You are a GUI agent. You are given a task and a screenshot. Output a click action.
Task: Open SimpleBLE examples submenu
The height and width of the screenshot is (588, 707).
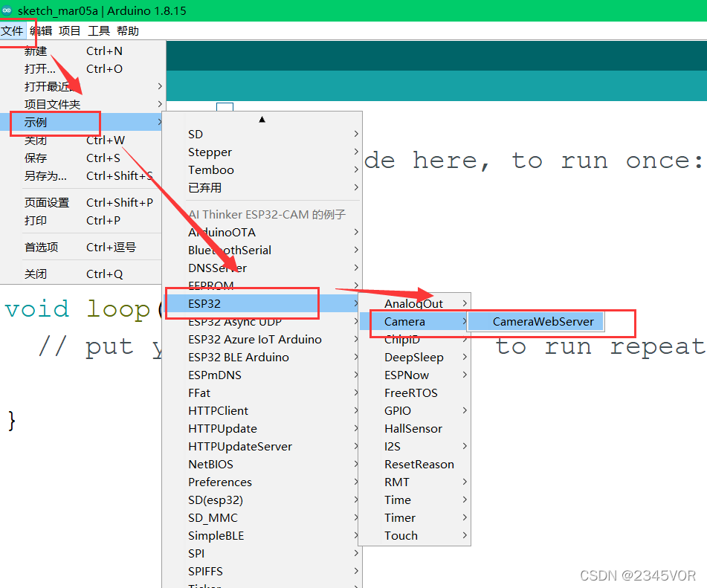(262, 535)
